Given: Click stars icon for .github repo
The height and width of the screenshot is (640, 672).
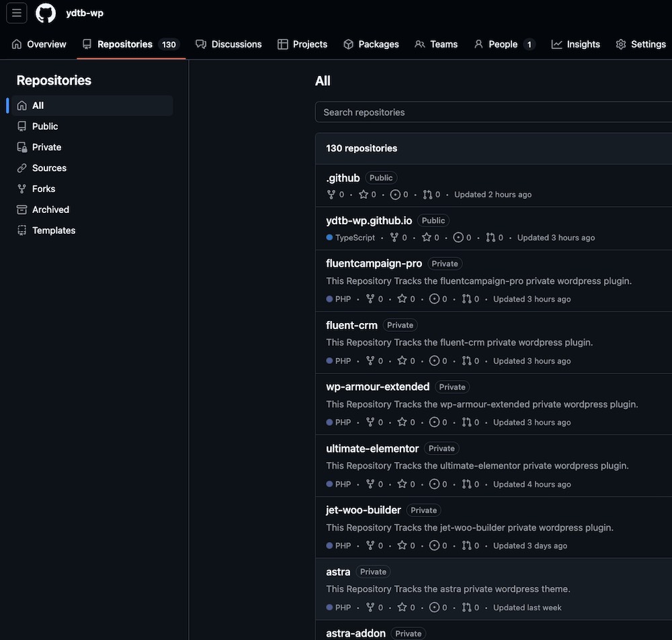Looking at the screenshot, I should [364, 195].
